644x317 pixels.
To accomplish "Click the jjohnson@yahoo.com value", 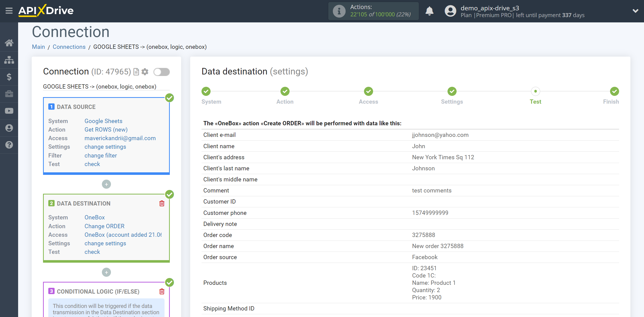I will click(440, 135).
